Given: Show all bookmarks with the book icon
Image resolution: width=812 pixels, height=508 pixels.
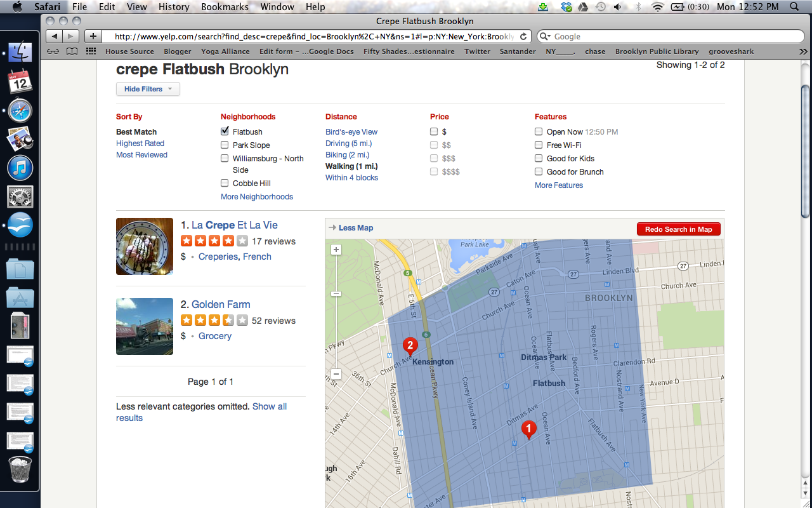Looking at the screenshot, I should tap(73, 51).
